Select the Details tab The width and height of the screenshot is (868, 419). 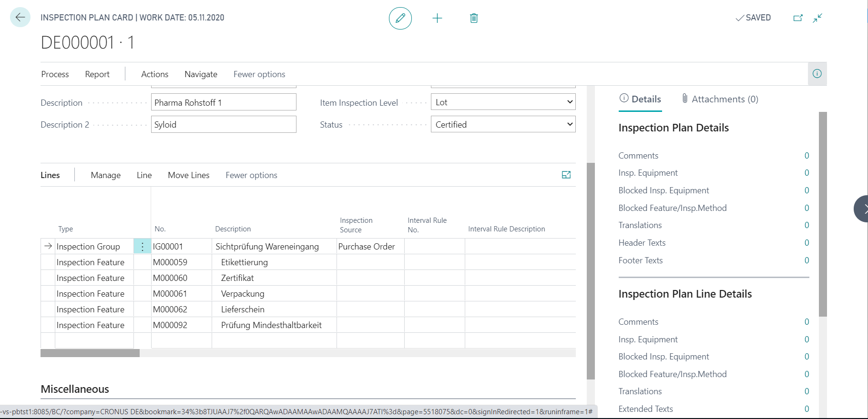640,99
